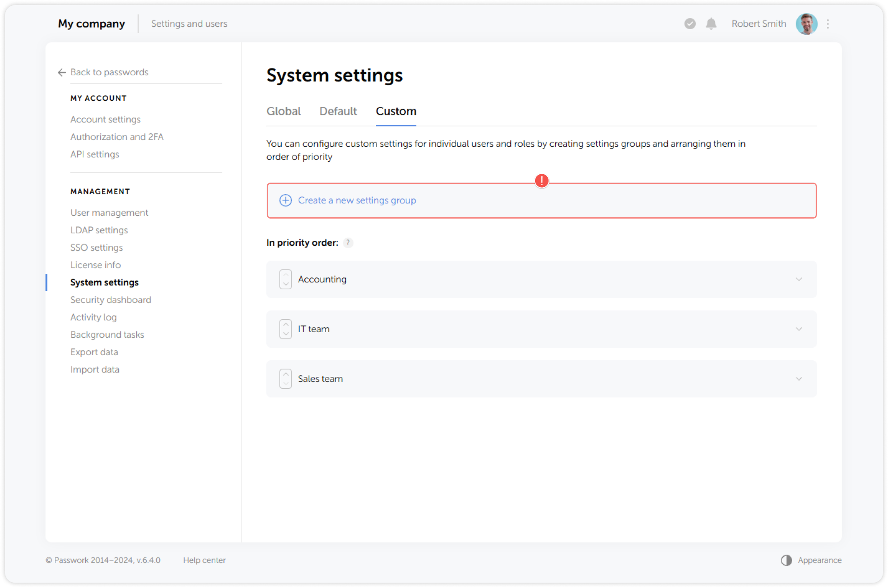Click the checkmark status icon in header
The image size is (888, 588).
[689, 24]
